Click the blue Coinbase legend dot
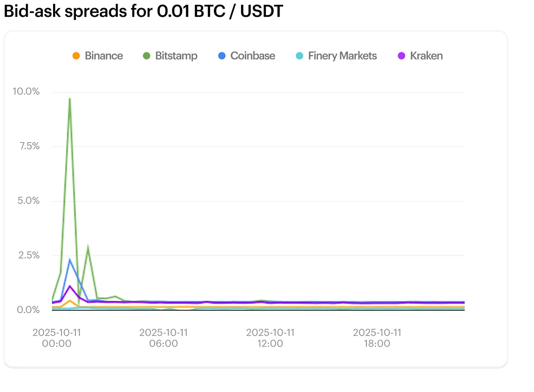The image size is (534, 392). 222,56
